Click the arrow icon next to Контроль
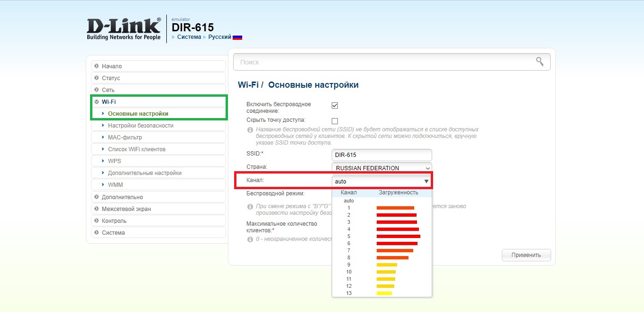This screenshot has height=312, width=644. point(97,220)
